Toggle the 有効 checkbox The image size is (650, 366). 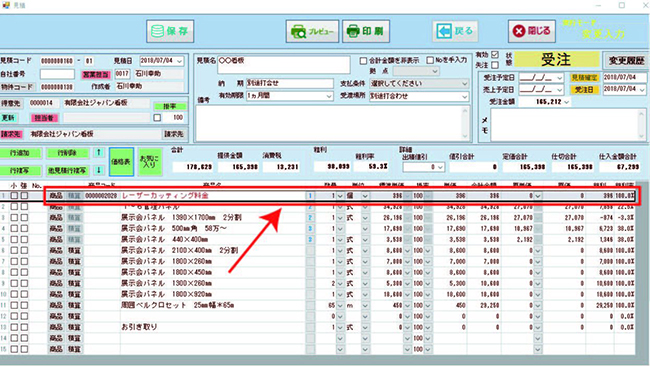click(495, 55)
